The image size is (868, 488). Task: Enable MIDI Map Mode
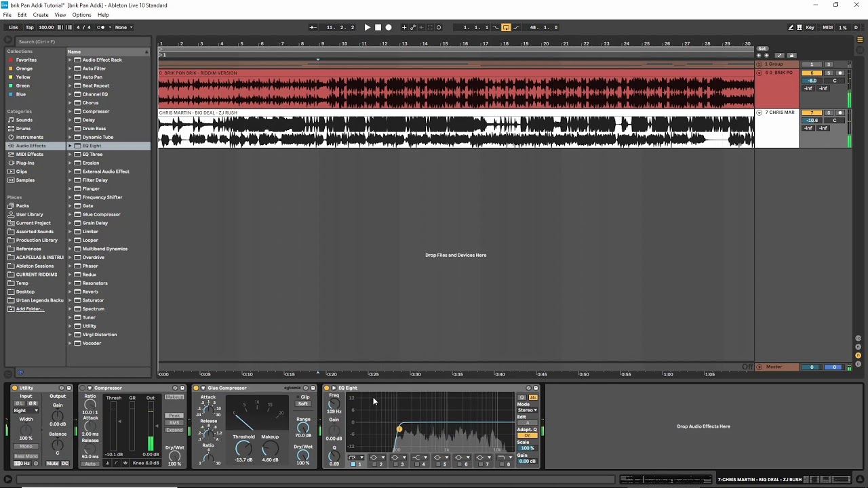[x=827, y=27]
